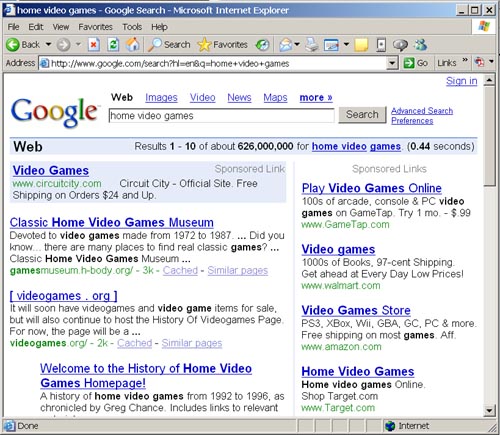Click the address bar URL field
Image resolution: width=500 pixels, height=435 pixels.
pyautogui.click(x=214, y=63)
